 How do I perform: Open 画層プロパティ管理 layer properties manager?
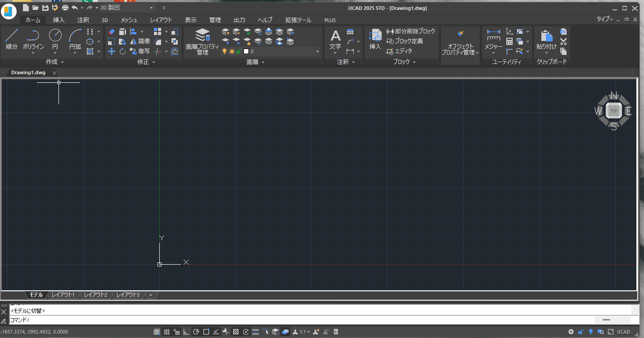(x=203, y=41)
